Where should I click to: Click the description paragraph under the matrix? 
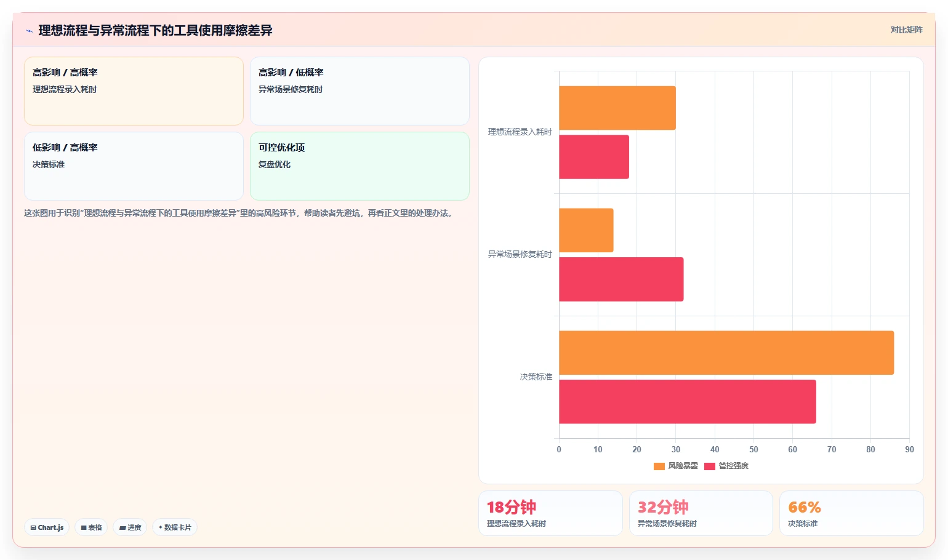[x=239, y=213]
